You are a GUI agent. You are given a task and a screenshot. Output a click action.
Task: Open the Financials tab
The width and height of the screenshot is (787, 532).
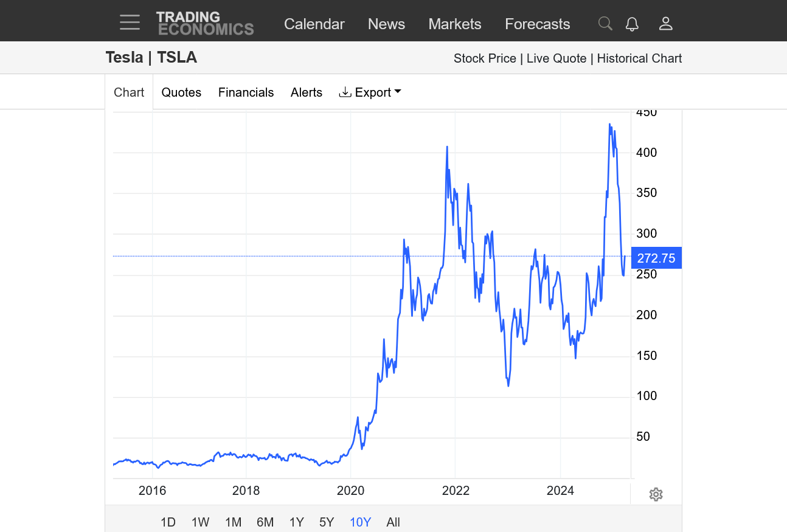246,92
